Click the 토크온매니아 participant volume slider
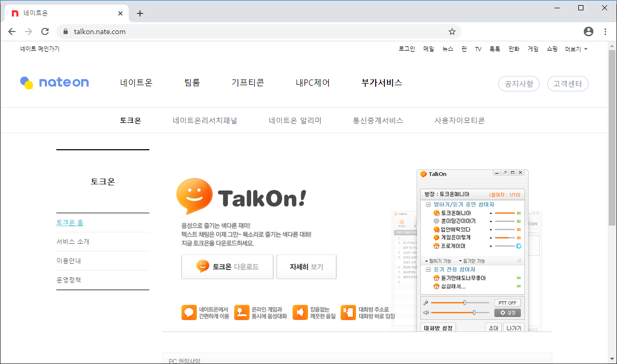This screenshot has width=617, height=364. click(x=504, y=213)
